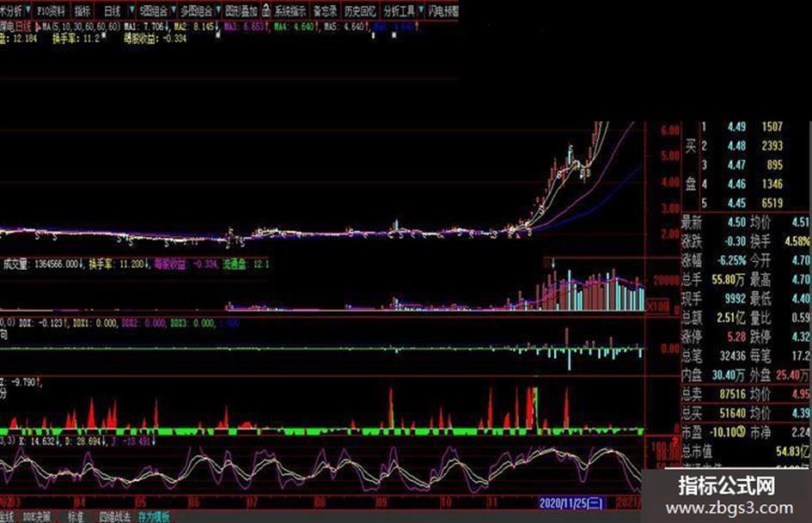The height and width of the screenshot is (523, 812).
Task: Click the 涨停 price 5.28
Action: (x=736, y=337)
